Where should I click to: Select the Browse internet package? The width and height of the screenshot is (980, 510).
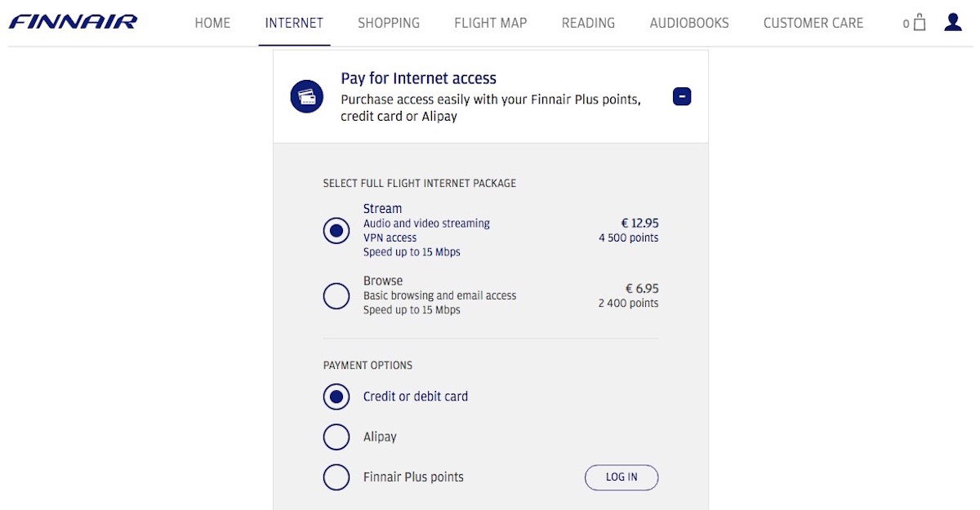336,295
